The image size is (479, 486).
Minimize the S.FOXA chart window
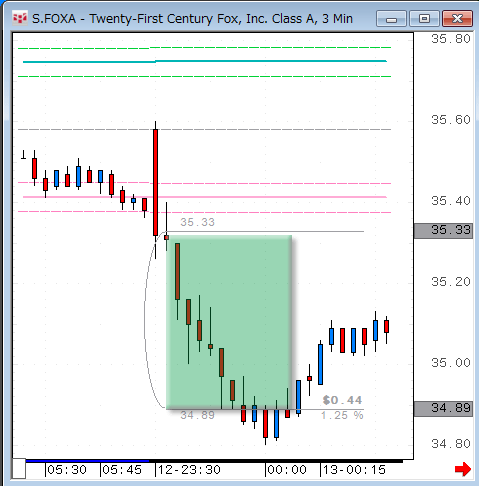(391, 18)
